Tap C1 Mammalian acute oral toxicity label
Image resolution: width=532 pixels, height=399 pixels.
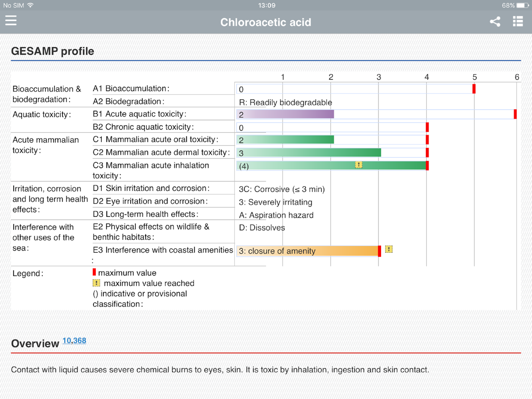[156, 139]
